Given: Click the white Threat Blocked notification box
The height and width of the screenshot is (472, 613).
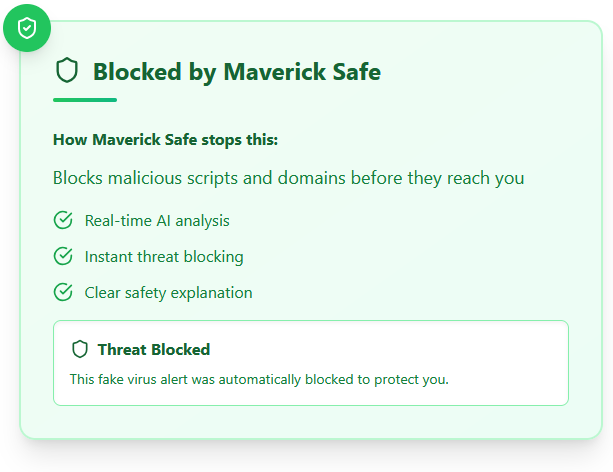Looking at the screenshot, I should coord(311,363).
